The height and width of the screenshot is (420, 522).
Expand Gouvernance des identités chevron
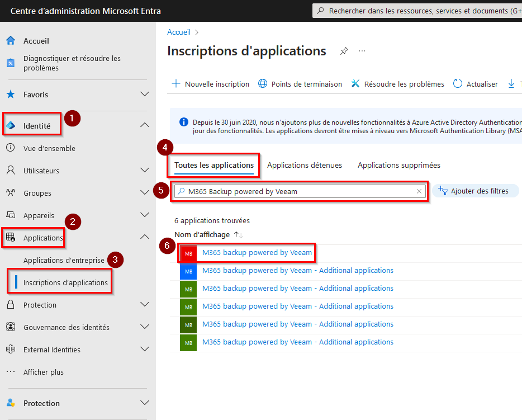[145, 327]
